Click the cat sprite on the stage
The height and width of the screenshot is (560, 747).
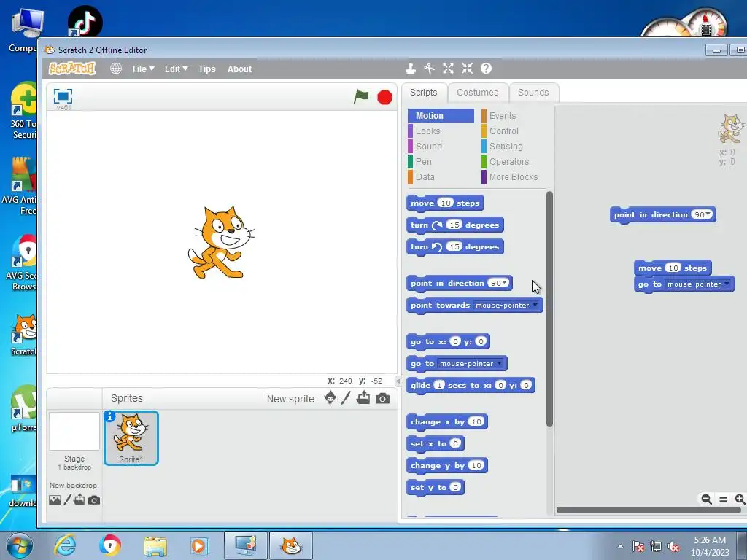(221, 242)
